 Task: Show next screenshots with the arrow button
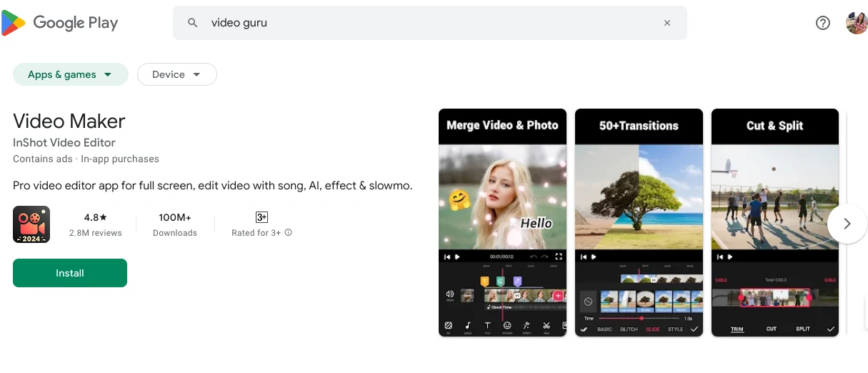click(x=847, y=224)
